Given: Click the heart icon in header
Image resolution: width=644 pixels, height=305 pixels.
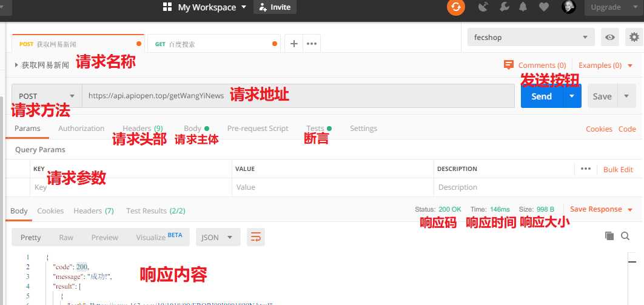Looking at the screenshot, I should pyautogui.click(x=544, y=7).
